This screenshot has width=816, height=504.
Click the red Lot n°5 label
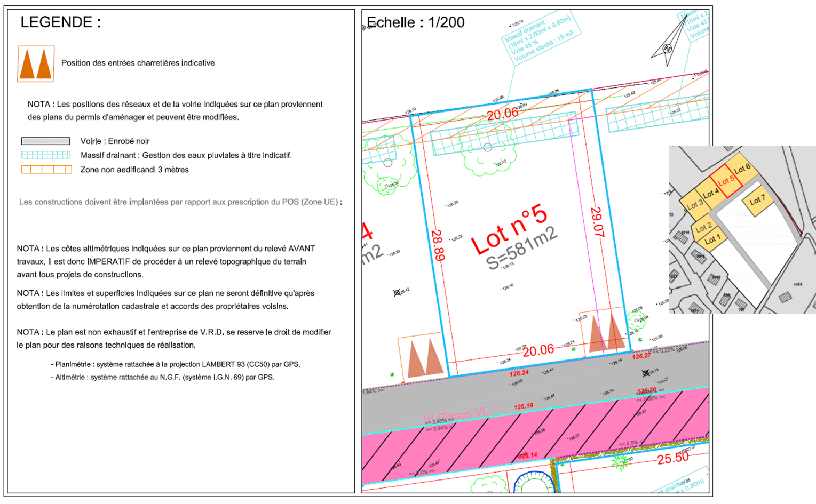pos(509,230)
